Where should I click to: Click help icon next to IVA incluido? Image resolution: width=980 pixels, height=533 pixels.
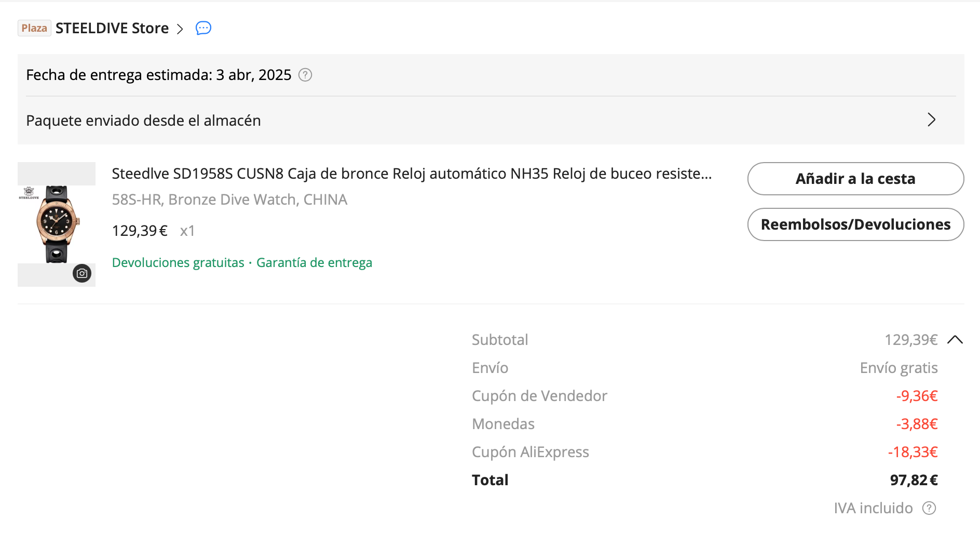[x=929, y=508]
